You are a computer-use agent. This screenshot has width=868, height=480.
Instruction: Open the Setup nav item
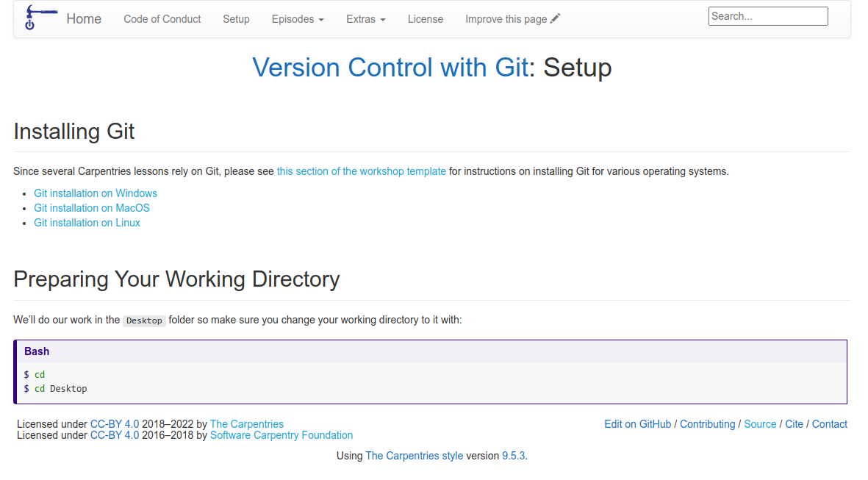(237, 19)
